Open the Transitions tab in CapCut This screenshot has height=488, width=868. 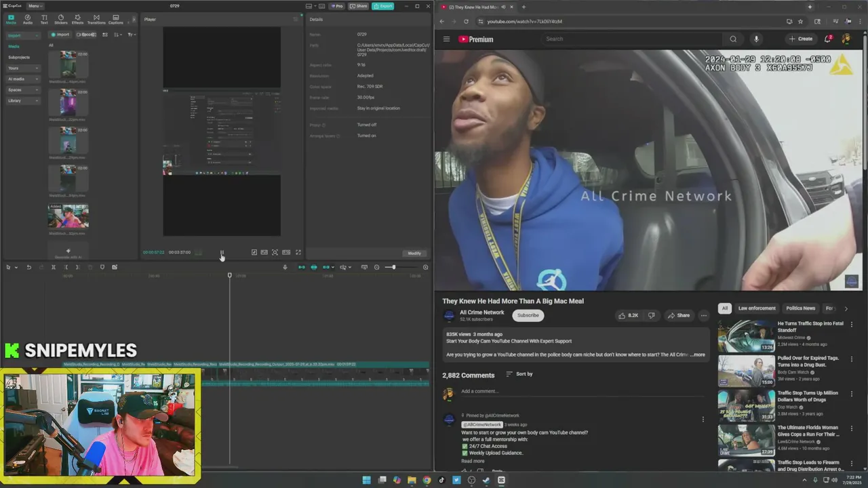point(96,19)
